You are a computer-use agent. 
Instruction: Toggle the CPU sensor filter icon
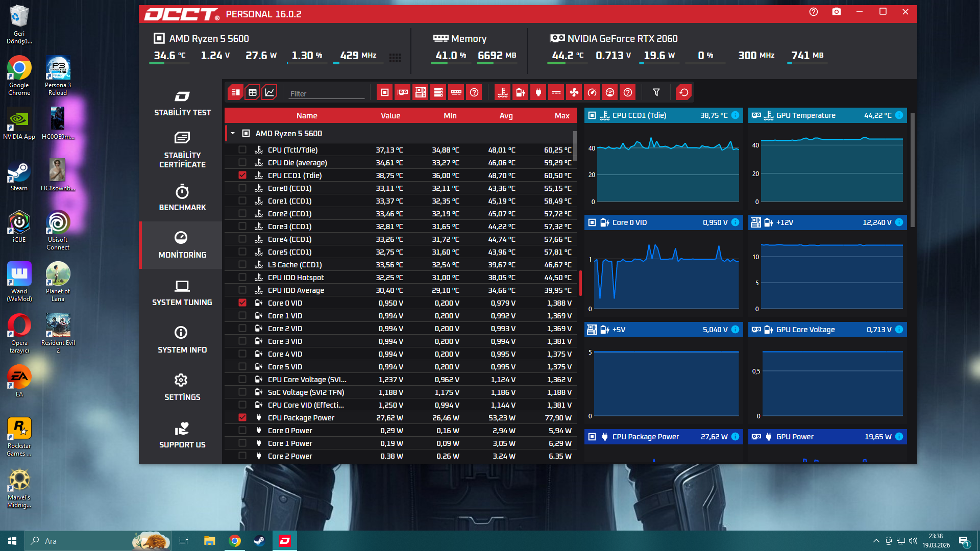(x=385, y=92)
